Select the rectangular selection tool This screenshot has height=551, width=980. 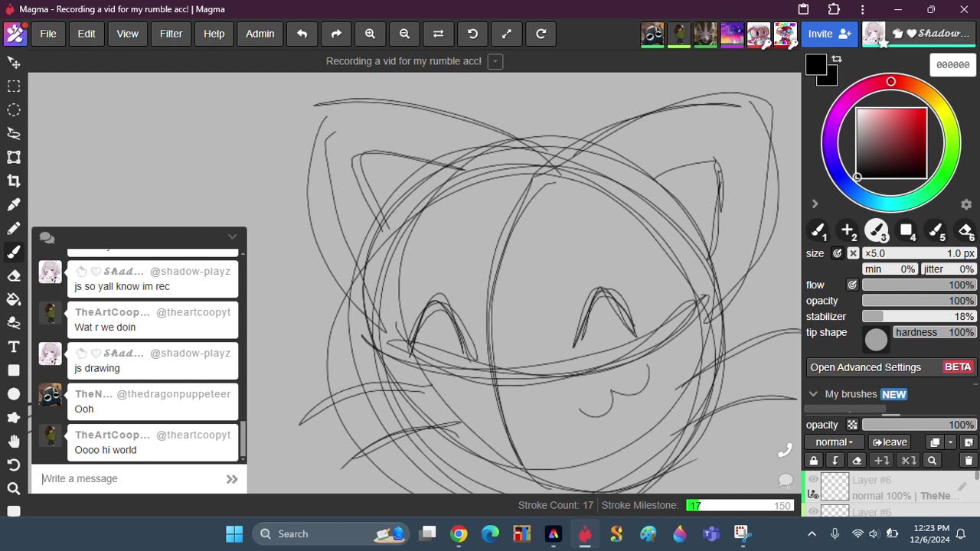tap(14, 86)
